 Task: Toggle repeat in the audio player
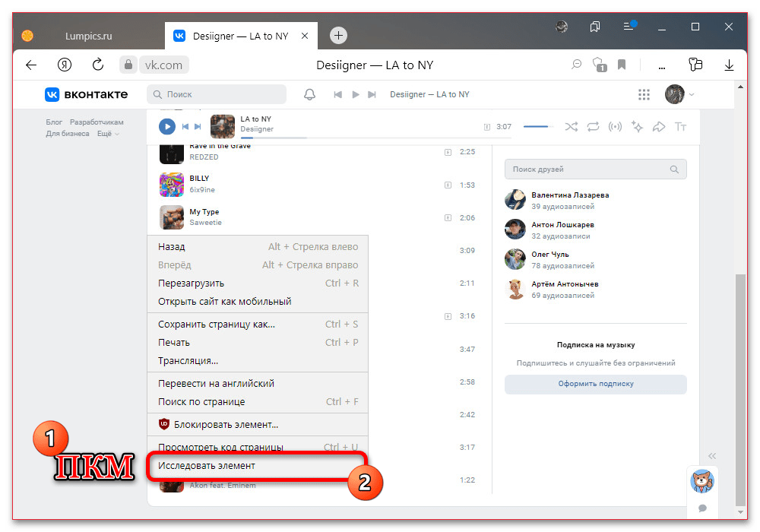(594, 127)
